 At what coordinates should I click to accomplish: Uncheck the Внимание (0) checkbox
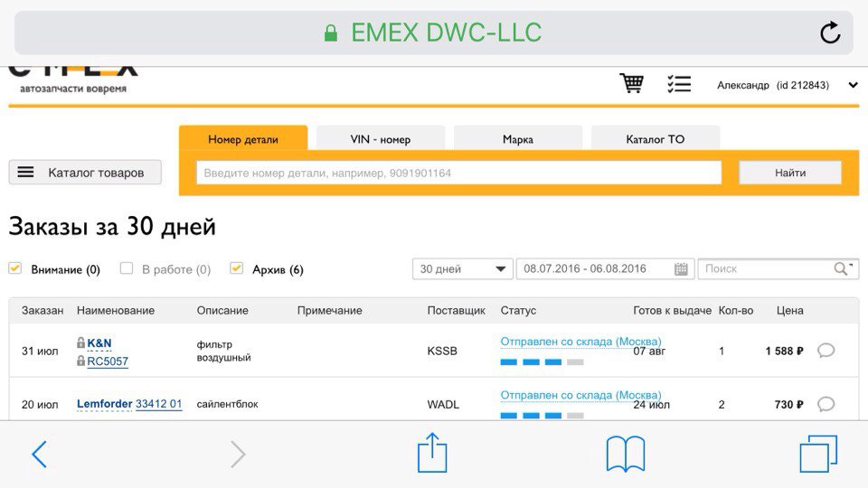coord(15,268)
